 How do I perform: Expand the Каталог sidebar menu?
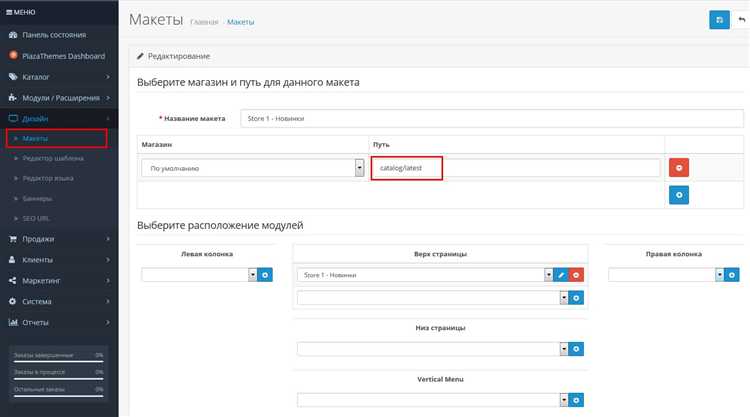coord(59,77)
